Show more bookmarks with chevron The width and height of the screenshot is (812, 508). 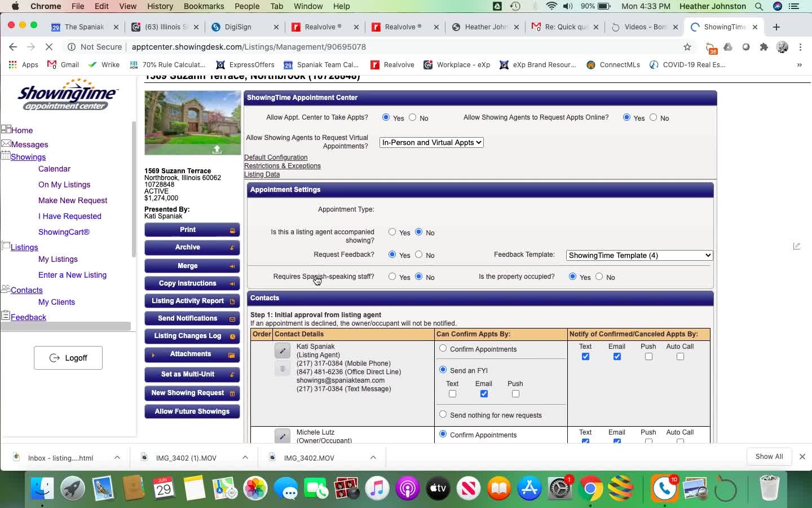pyautogui.click(x=799, y=65)
